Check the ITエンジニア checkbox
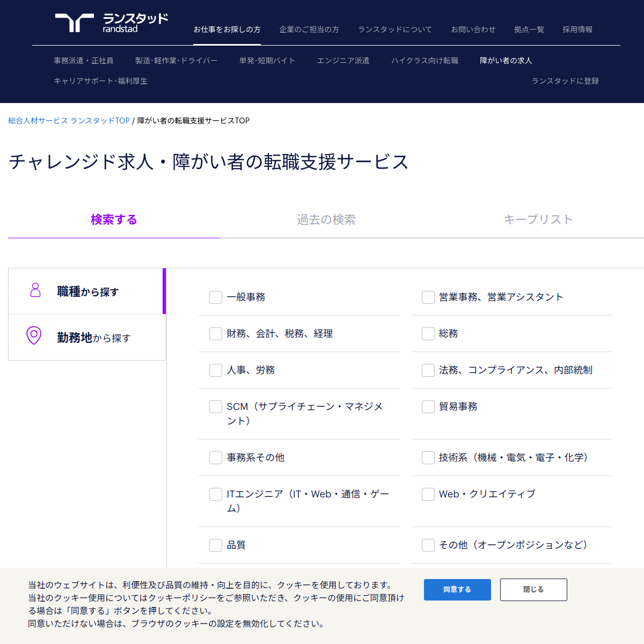This screenshot has width=644, height=644. [216, 494]
